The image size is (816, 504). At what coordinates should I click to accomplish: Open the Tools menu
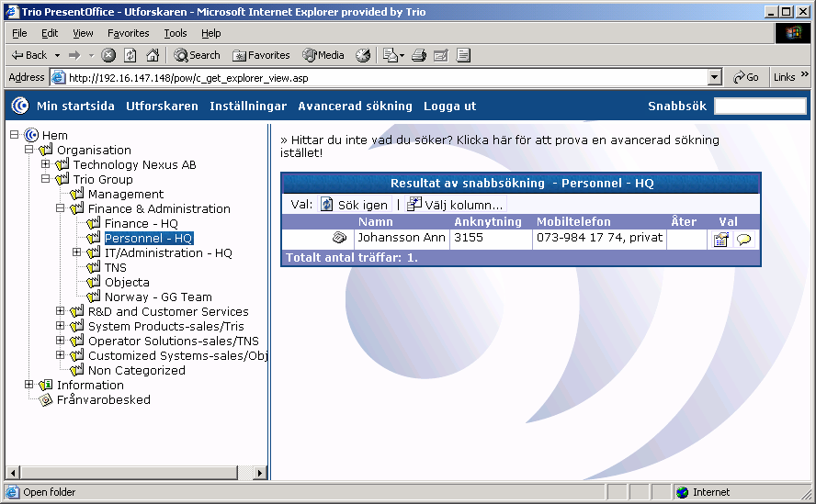tap(176, 33)
